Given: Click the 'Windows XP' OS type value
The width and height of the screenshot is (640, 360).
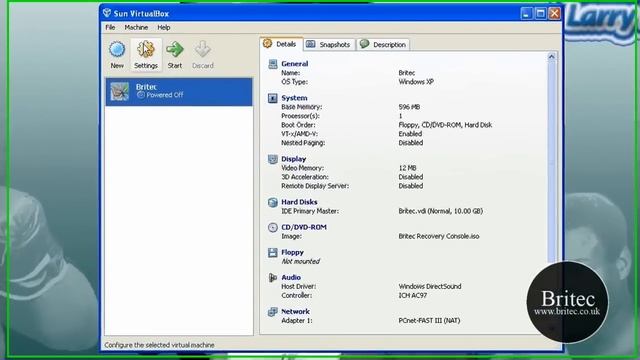Looking at the screenshot, I should [416, 82].
